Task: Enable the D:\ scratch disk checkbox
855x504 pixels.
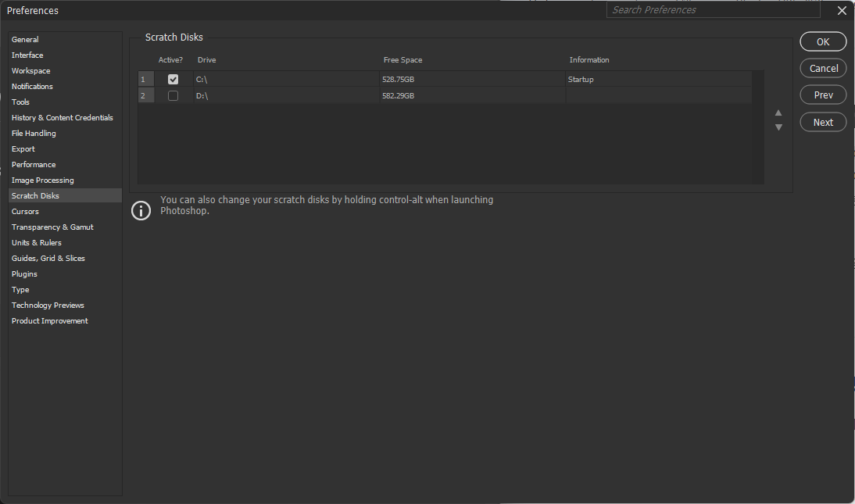Action: coord(173,96)
